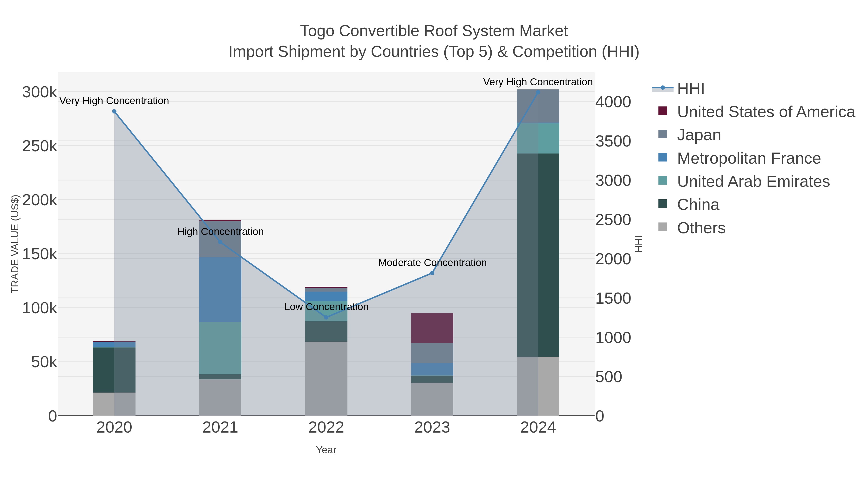Click the Import Shipment by Countries subtitle
The height and width of the screenshot is (488, 868).
434,52
